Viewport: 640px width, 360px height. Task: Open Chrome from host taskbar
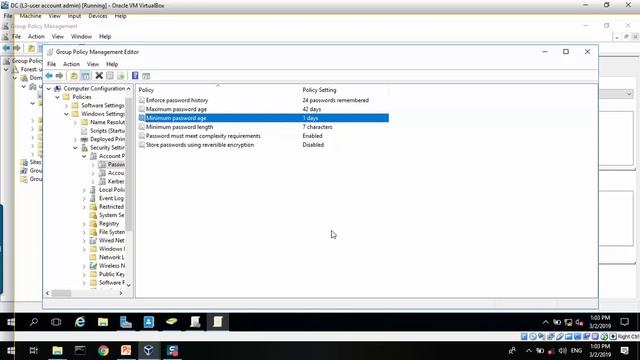pos(103,351)
